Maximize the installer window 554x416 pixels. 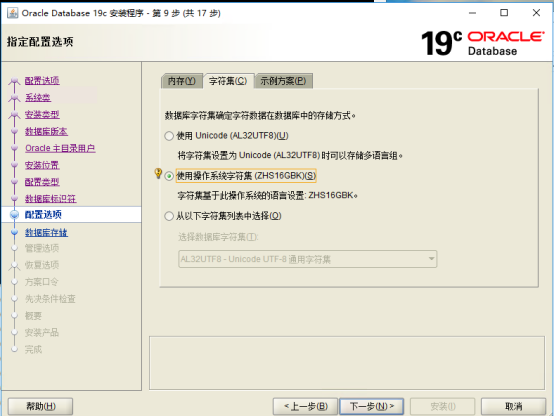click(x=504, y=13)
